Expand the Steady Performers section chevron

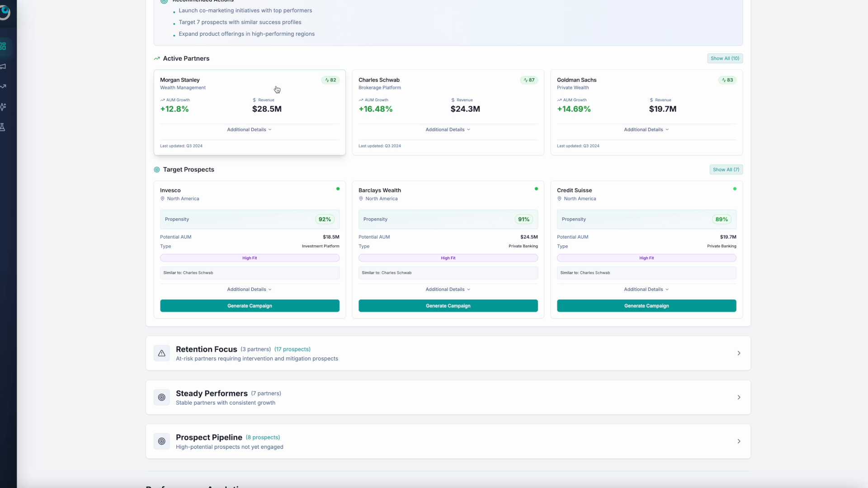tap(739, 397)
